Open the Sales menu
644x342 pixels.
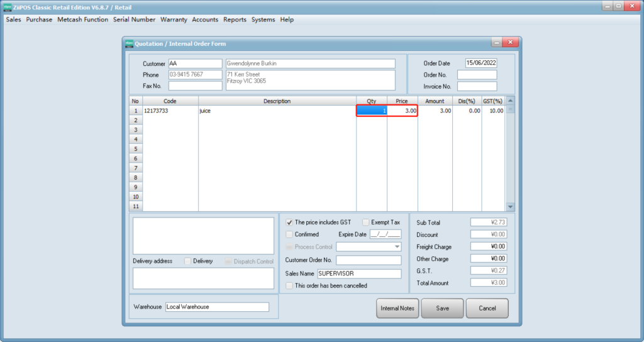click(13, 19)
